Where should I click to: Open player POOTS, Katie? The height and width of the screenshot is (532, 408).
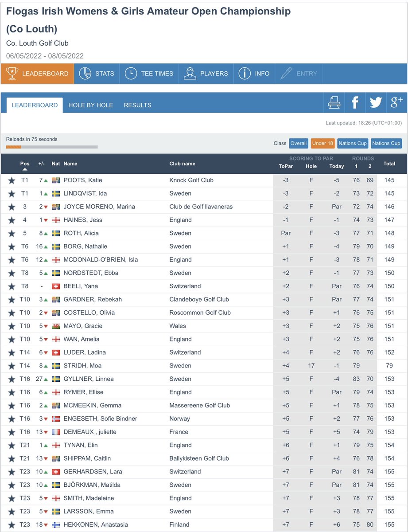click(x=83, y=180)
